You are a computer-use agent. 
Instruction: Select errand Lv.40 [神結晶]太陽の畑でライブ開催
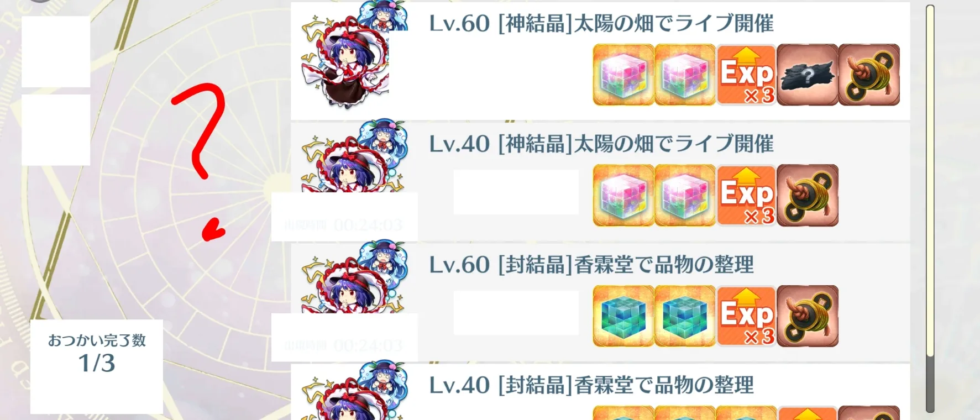(x=600, y=181)
